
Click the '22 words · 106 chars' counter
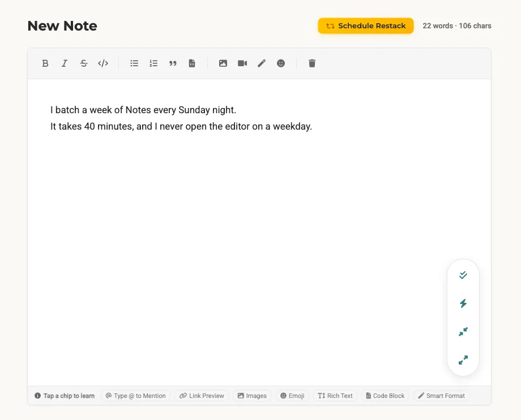(457, 26)
